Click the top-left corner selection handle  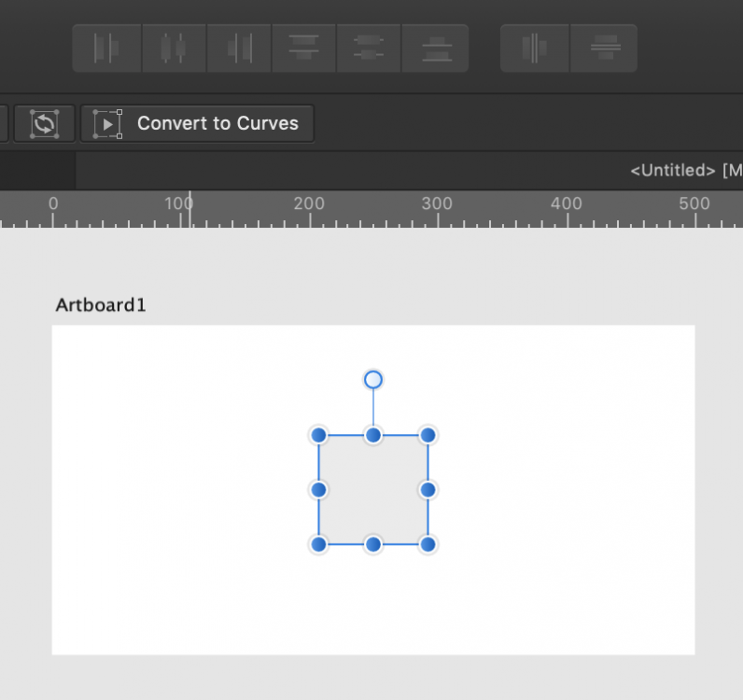[318, 435]
